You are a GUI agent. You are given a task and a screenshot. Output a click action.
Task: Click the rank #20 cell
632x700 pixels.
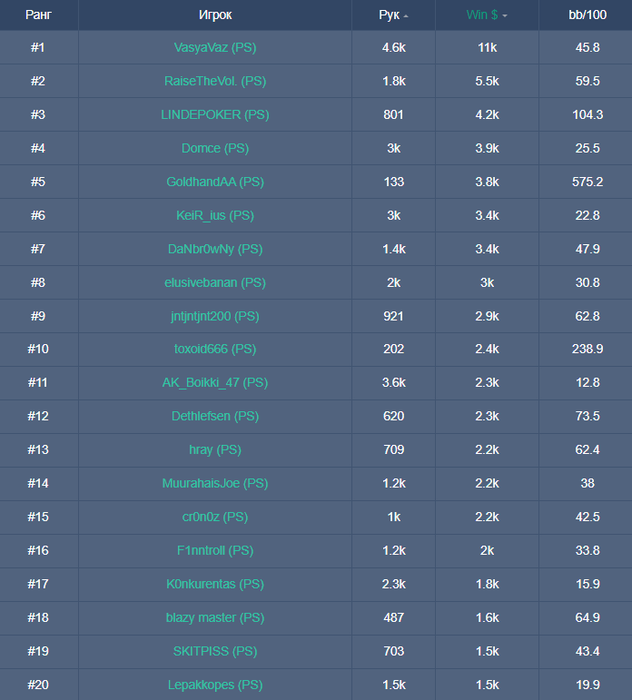pos(38,684)
